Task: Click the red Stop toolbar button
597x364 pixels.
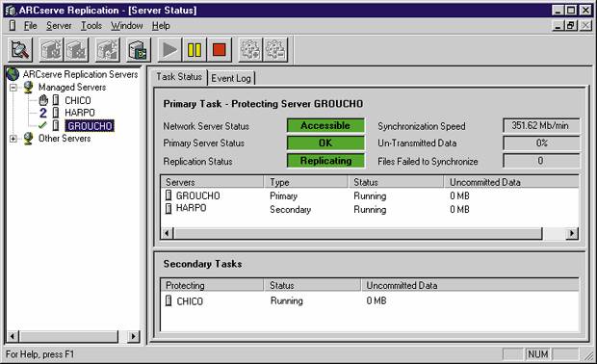Action: click(220, 50)
